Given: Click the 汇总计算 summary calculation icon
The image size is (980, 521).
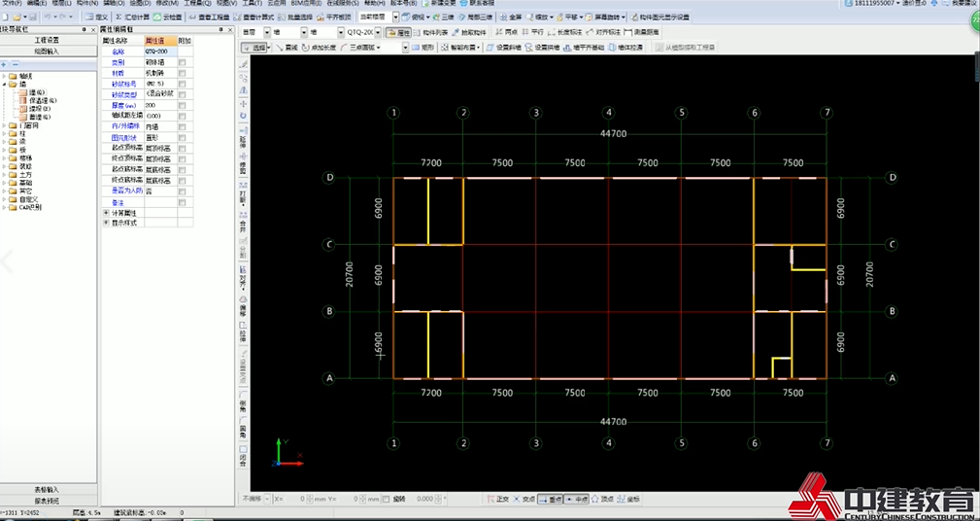Looking at the screenshot, I should click(132, 17).
